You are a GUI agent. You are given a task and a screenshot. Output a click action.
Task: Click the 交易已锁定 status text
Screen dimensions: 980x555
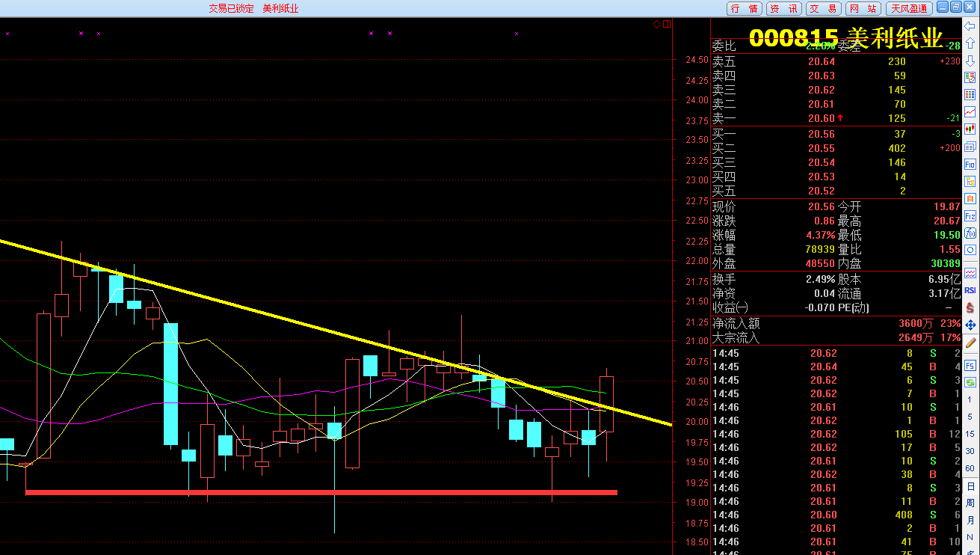click(x=231, y=8)
